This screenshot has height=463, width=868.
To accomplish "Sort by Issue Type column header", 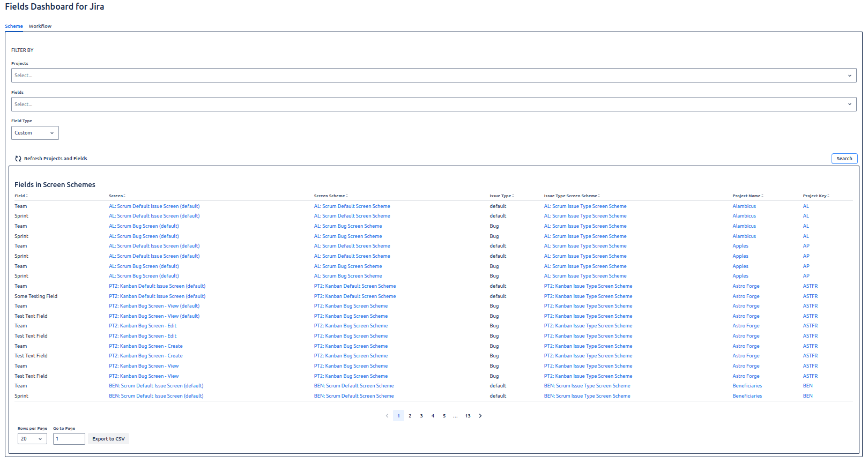I will click(x=501, y=196).
